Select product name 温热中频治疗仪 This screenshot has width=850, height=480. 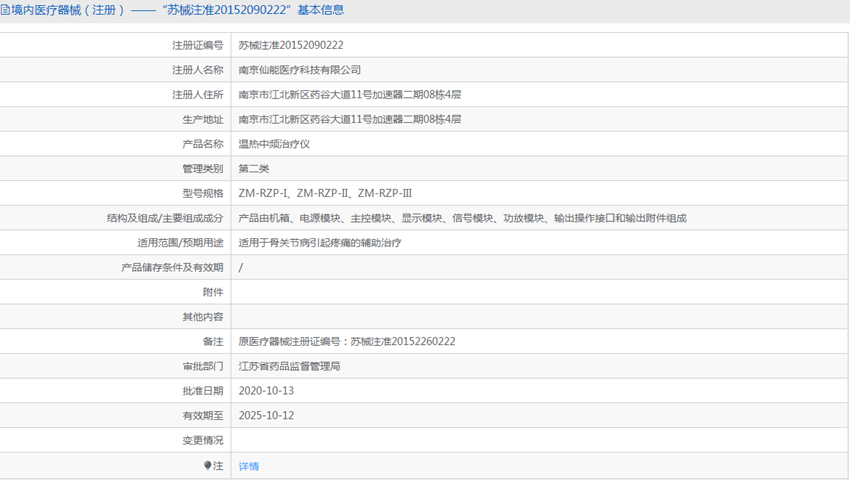pos(274,144)
